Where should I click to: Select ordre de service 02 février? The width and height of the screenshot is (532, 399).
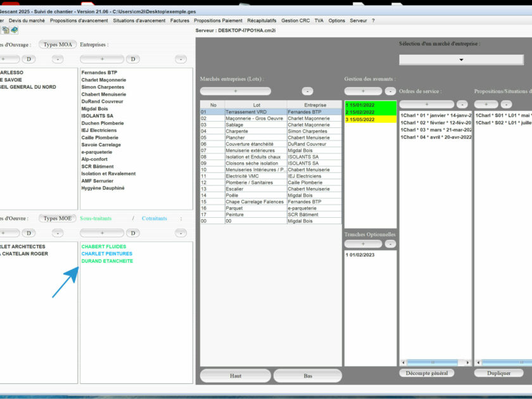point(436,123)
